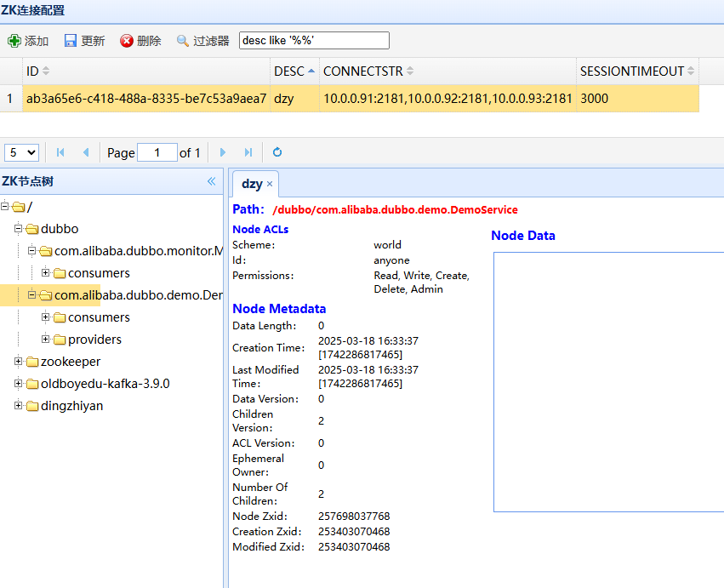Viewport: 724px width, 588px height.
Task: Click the Filter (过滤器) magnifier icon
Action: click(x=183, y=41)
